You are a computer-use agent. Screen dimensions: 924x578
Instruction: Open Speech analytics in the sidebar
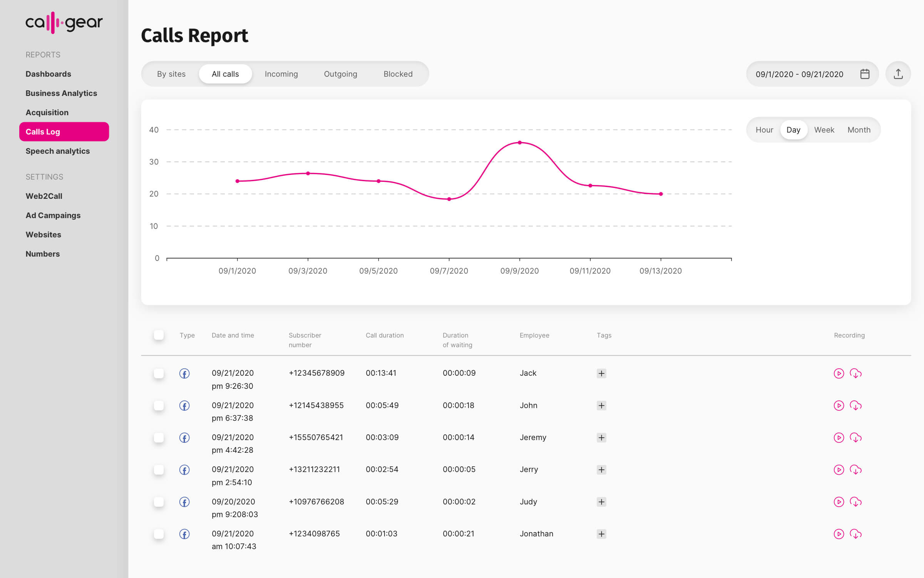(58, 151)
